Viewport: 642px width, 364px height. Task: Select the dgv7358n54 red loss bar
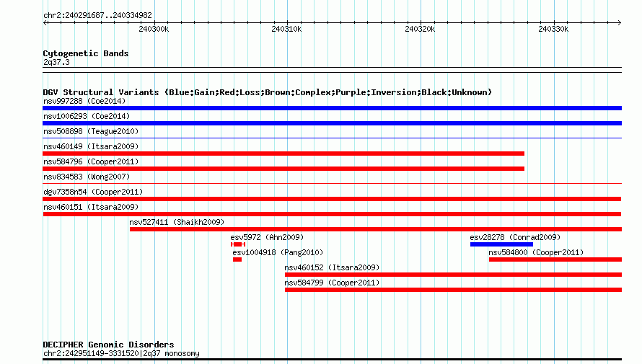(x=332, y=199)
